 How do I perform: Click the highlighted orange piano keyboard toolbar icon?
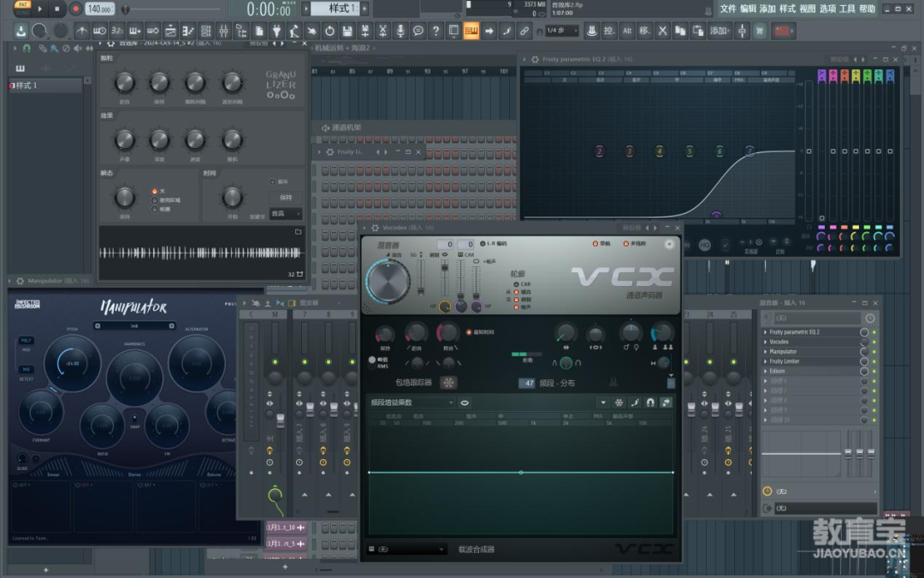coord(471,31)
